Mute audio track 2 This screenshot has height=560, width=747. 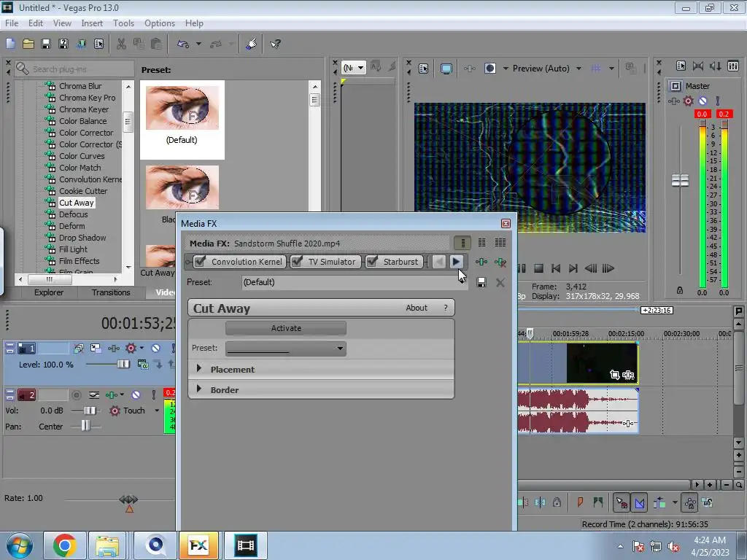136,394
